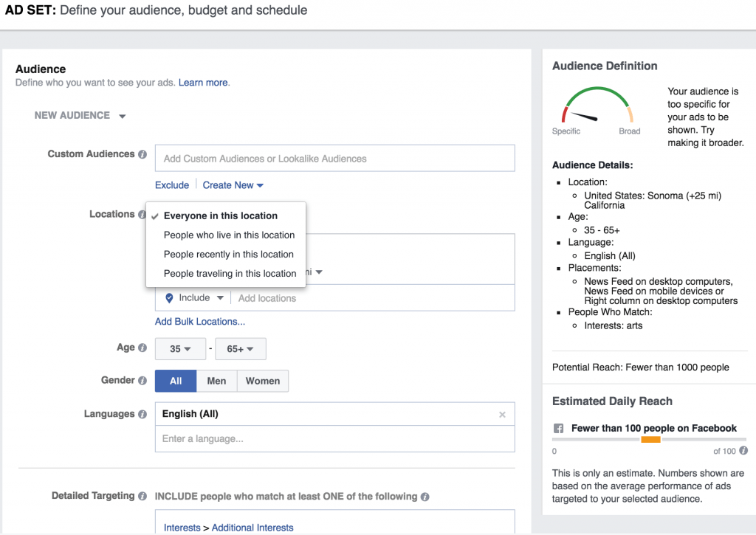Choose People recently in this location
This screenshot has width=756, height=535.
point(229,254)
